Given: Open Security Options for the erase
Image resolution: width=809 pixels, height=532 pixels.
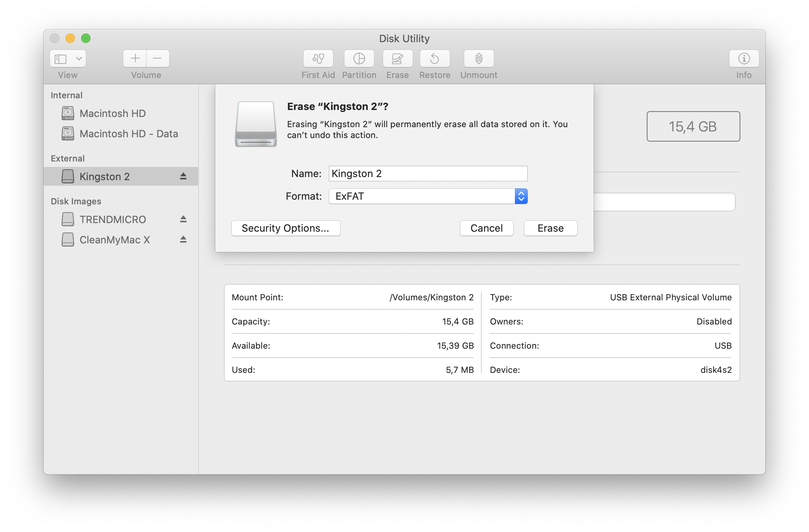Looking at the screenshot, I should tap(286, 228).
